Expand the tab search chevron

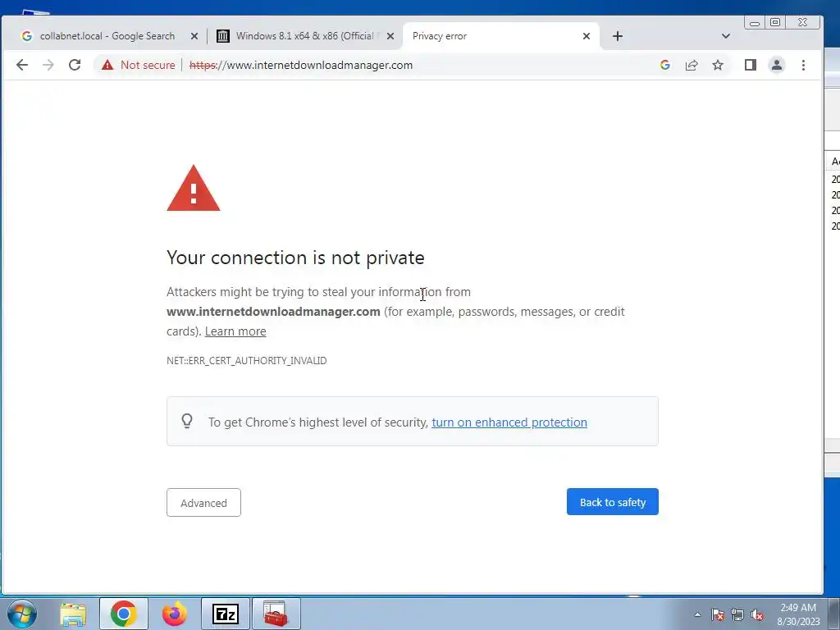(725, 36)
